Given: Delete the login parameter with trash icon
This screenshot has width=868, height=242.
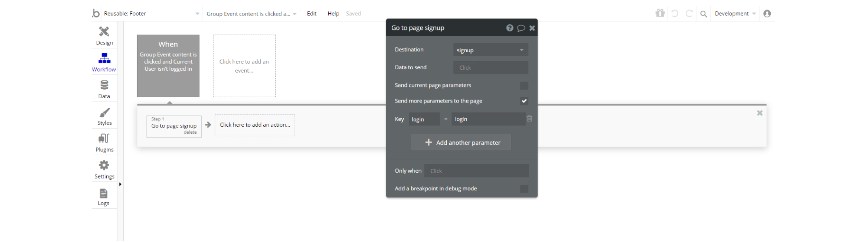Looking at the screenshot, I should [x=529, y=119].
